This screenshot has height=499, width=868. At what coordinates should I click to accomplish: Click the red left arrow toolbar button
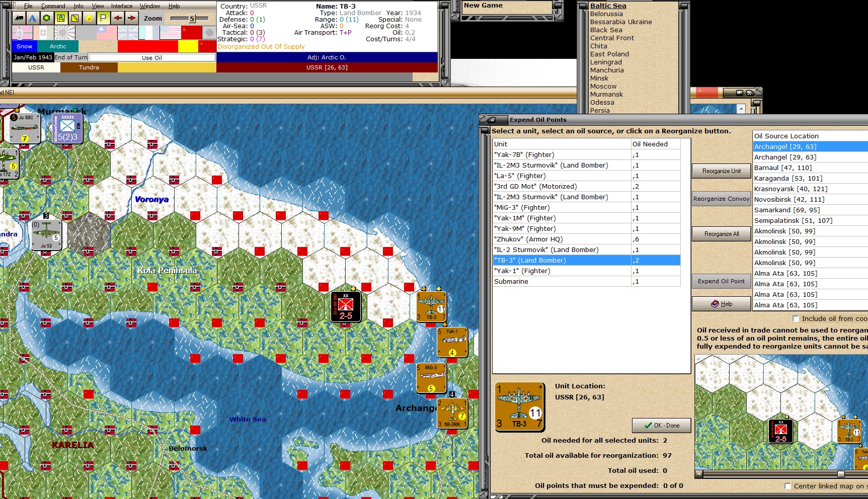coord(117,18)
